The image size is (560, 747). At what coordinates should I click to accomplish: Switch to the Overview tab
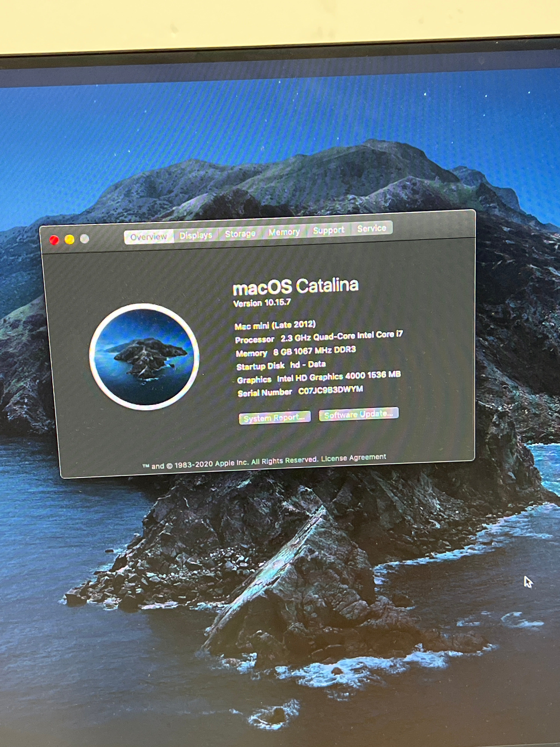click(149, 237)
